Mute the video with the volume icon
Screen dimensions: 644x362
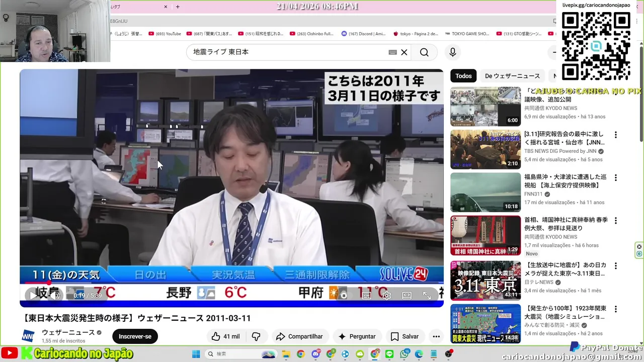[56, 296]
